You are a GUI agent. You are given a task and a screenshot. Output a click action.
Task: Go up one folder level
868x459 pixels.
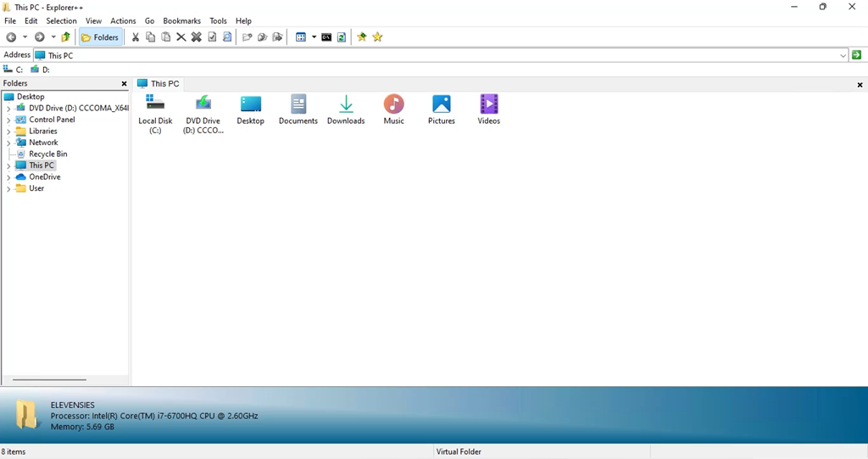click(66, 37)
